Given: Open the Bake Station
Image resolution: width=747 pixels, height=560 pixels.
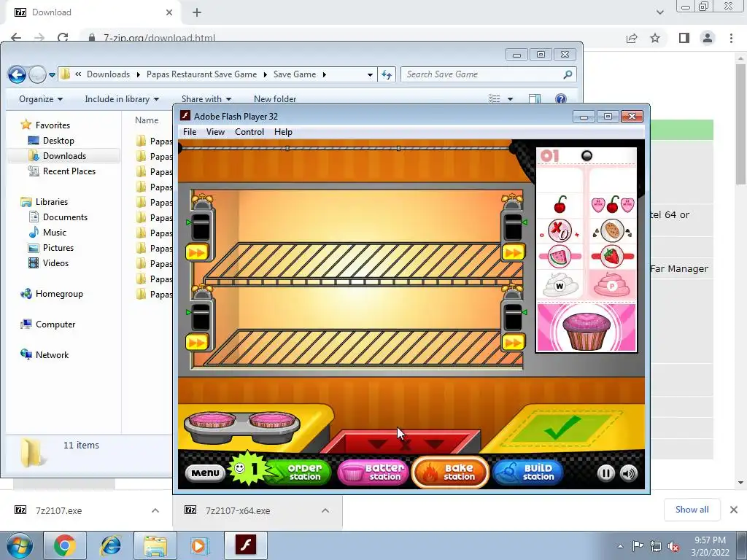Looking at the screenshot, I should 450,472.
